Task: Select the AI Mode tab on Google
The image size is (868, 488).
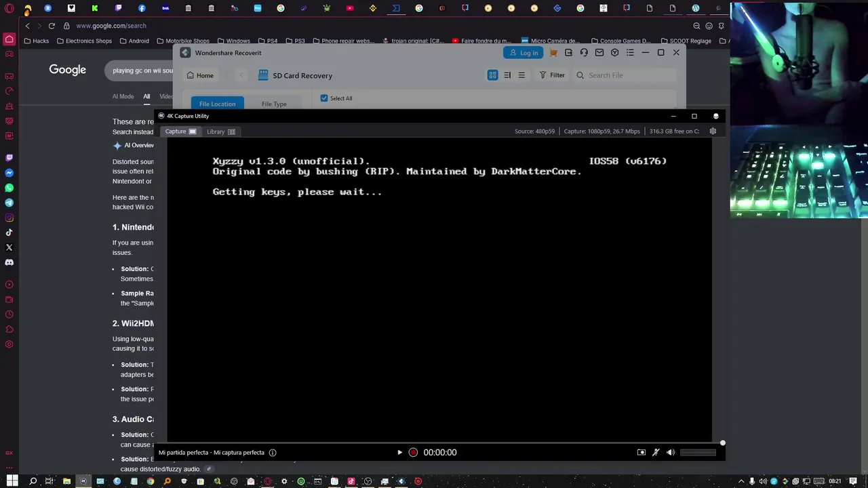Action: pos(123,96)
